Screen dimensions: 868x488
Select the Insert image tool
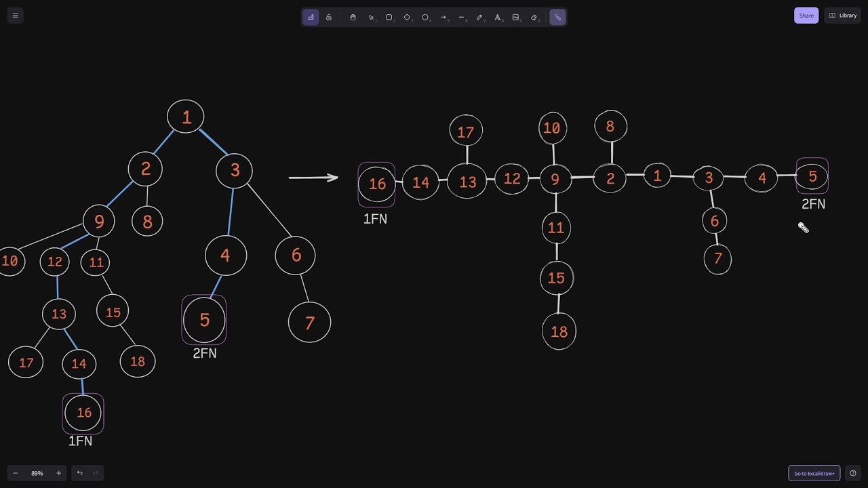(x=515, y=17)
